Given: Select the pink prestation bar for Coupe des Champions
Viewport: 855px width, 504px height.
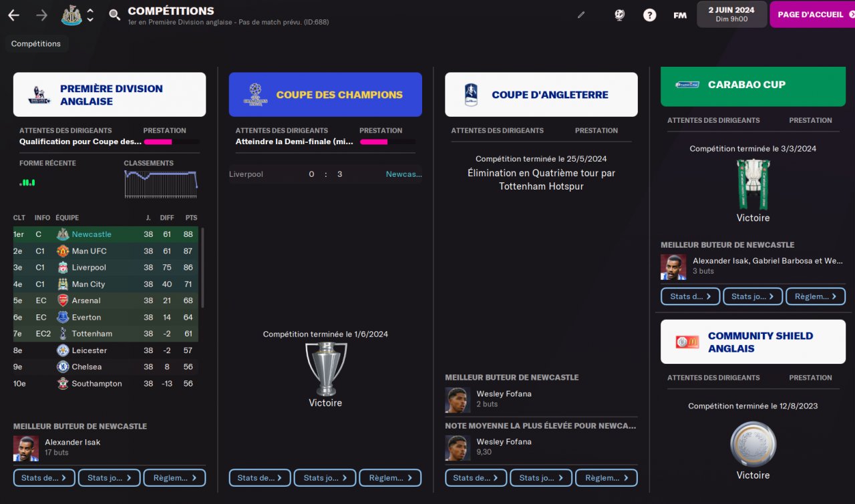Looking at the screenshot, I should [x=373, y=142].
